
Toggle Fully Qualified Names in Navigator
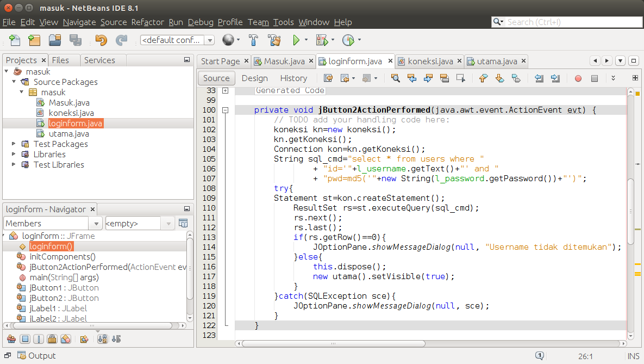84,339
